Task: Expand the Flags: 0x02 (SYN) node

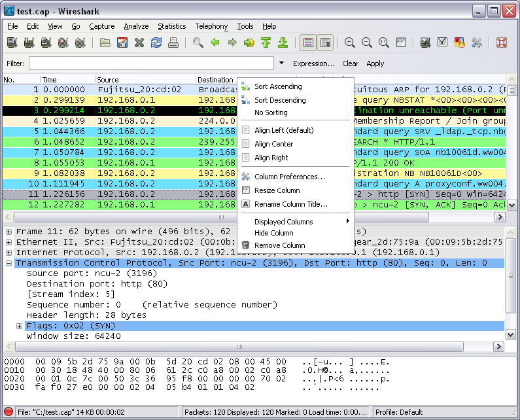Action: click(20, 326)
